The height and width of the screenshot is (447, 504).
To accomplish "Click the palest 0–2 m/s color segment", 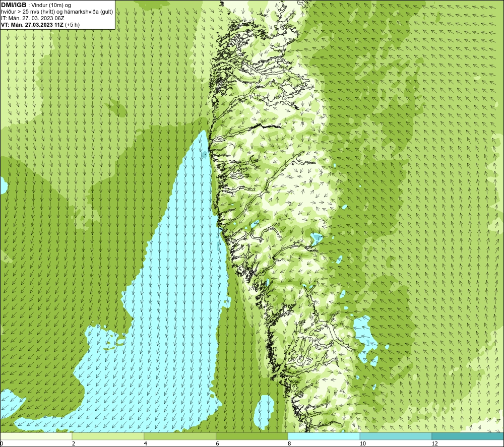I will 36,436.
